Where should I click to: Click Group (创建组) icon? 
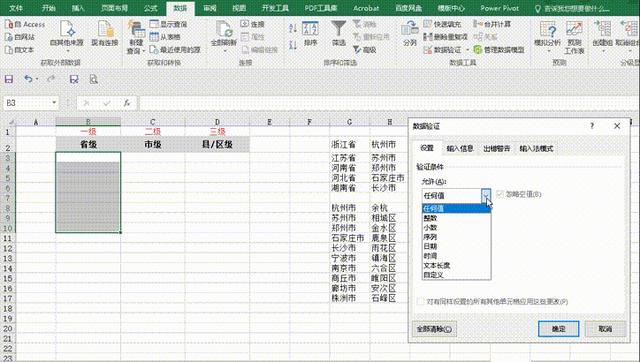[602, 29]
